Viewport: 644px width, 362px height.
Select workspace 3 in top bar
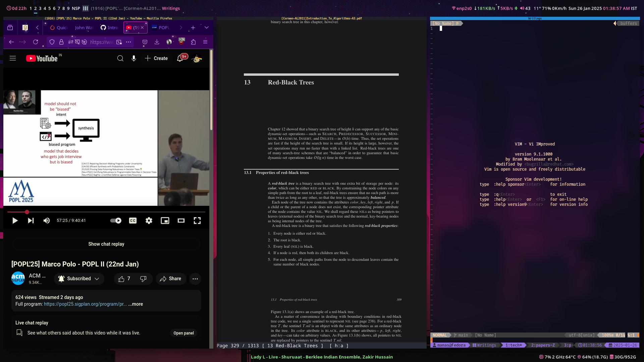(40, 8)
